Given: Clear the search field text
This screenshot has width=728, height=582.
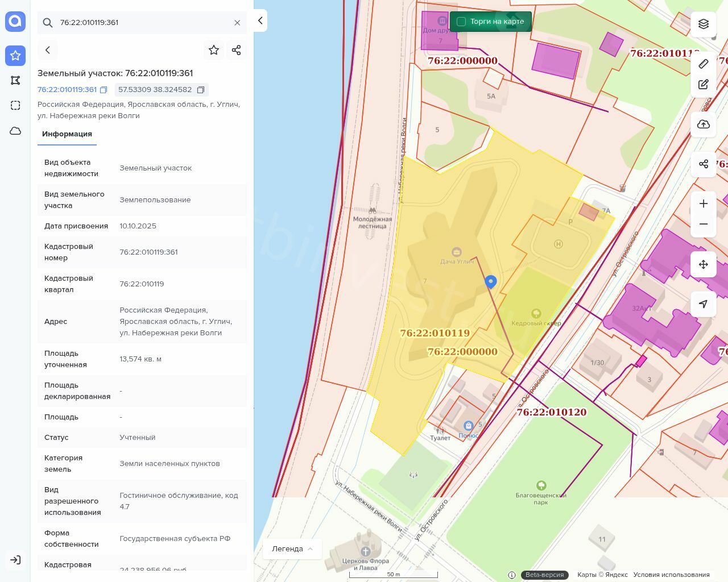Looking at the screenshot, I should [x=237, y=23].
